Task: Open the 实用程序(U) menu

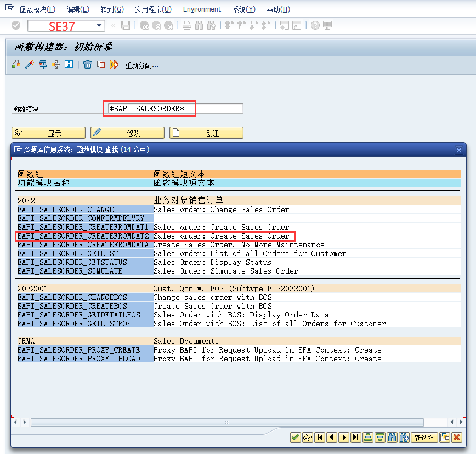Action: click(154, 9)
